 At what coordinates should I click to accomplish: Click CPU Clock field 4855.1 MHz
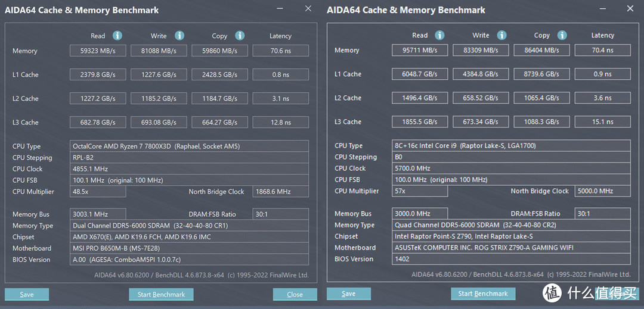tap(190, 169)
